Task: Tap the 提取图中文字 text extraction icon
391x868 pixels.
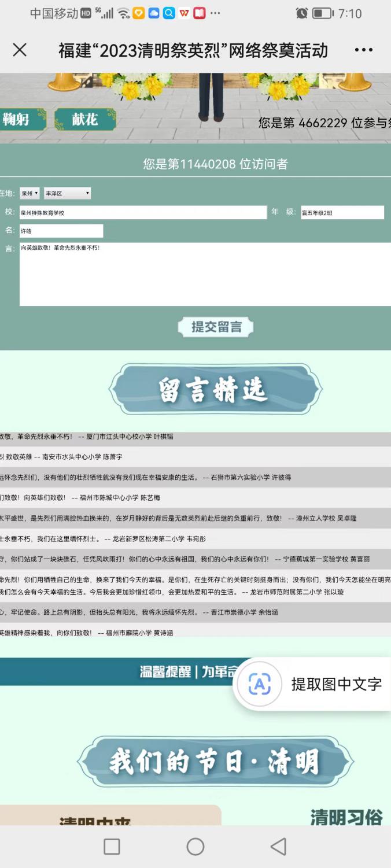Action: [259, 685]
